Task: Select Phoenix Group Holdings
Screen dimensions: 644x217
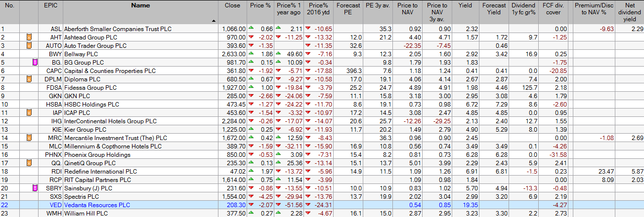Action: [97, 155]
